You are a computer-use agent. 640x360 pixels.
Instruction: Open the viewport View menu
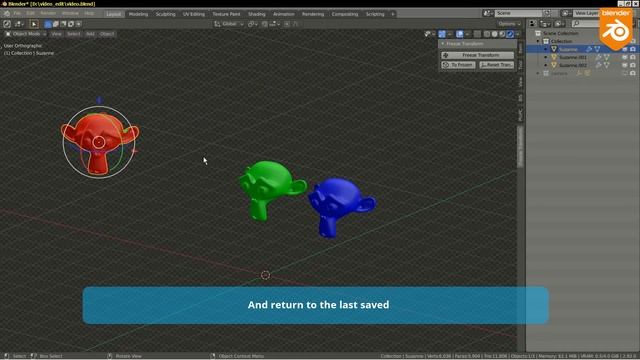coord(56,34)
